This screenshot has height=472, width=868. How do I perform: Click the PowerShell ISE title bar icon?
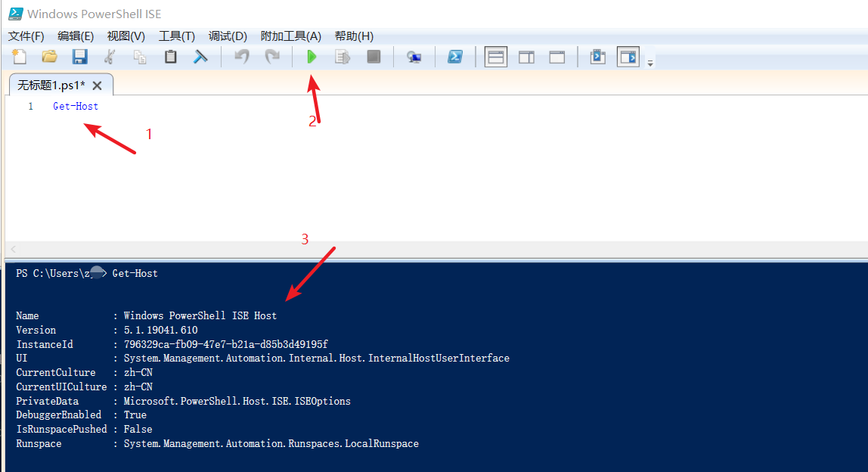pos(15,14)
